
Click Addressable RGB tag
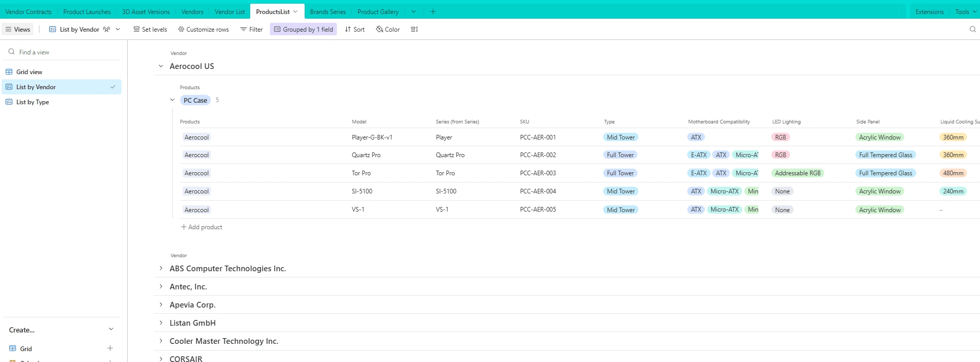pos(798,173)
